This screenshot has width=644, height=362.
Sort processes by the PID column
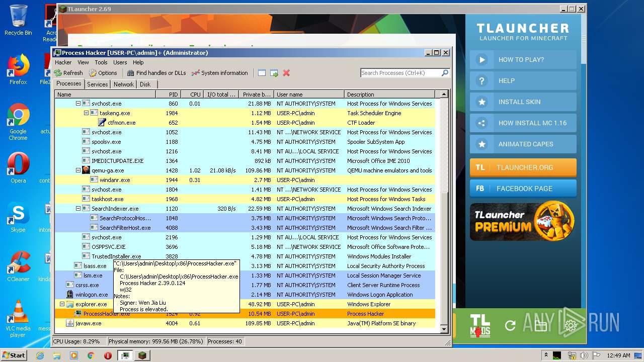169,95
